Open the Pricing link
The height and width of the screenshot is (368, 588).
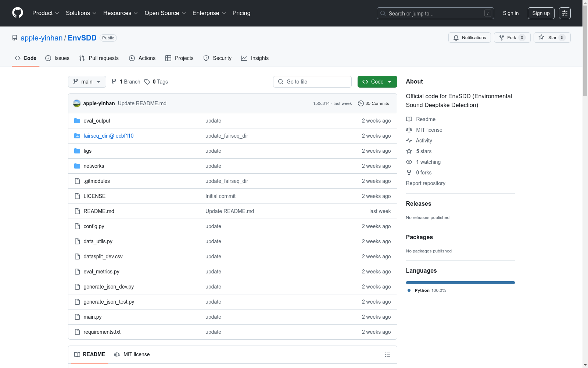(x=241, y=13)
